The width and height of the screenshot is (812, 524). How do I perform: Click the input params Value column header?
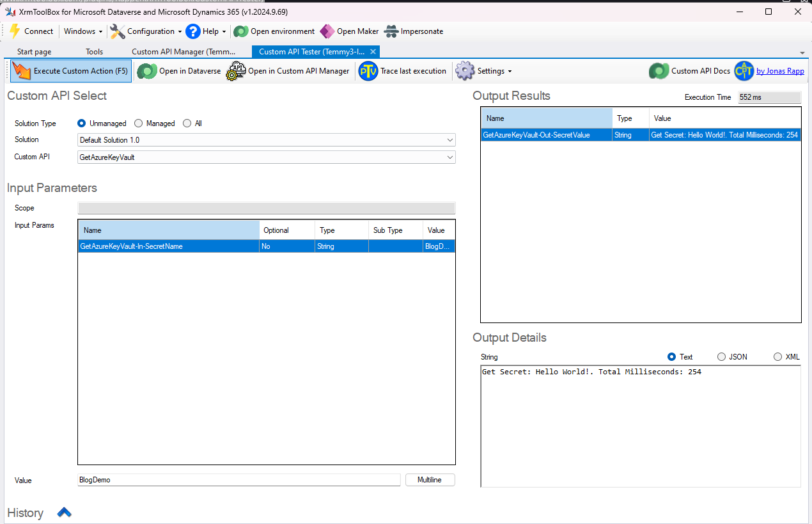tap(439, 230)
